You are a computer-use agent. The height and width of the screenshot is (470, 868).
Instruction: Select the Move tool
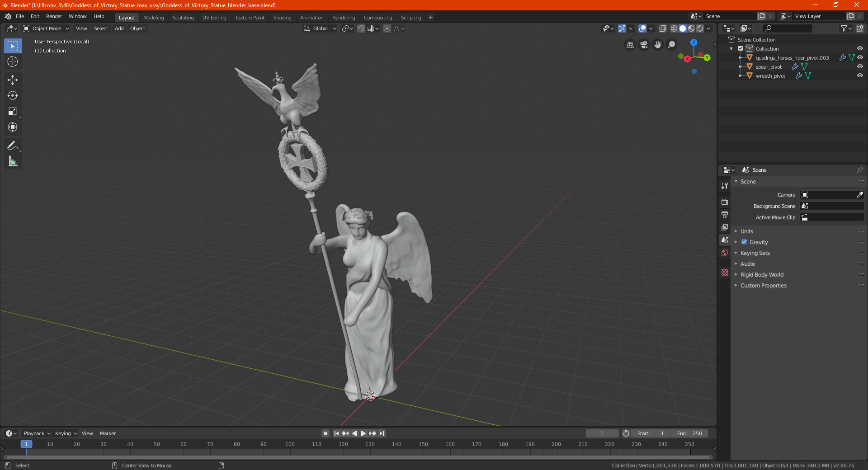tap(13, 80)
